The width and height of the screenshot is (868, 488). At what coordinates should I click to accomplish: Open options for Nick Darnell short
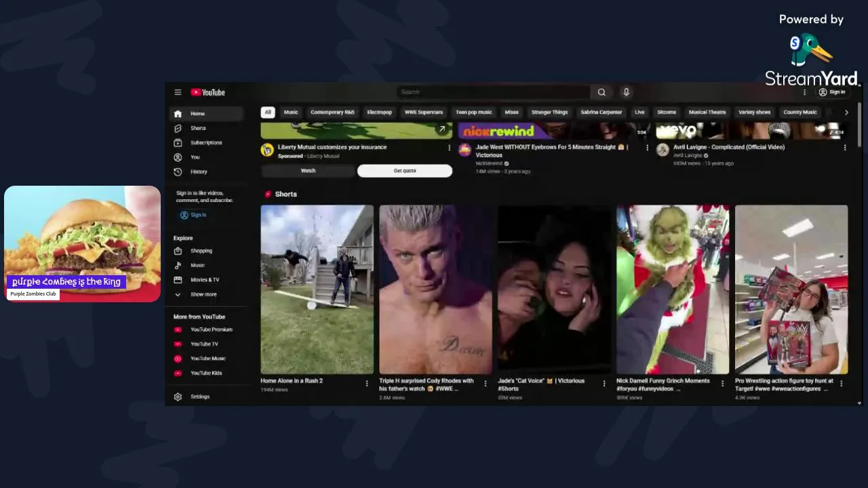tap(722, 384)
